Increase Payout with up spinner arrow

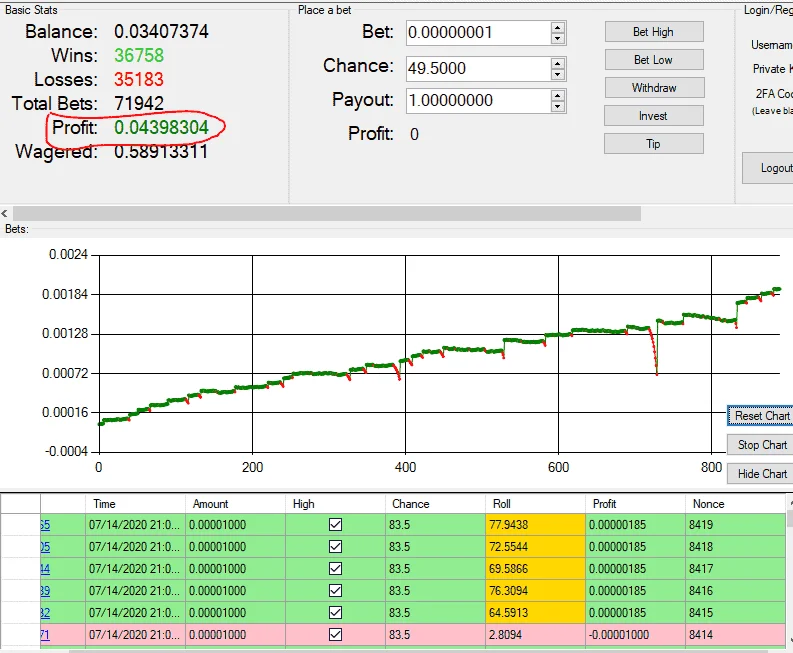coord(558,96)
